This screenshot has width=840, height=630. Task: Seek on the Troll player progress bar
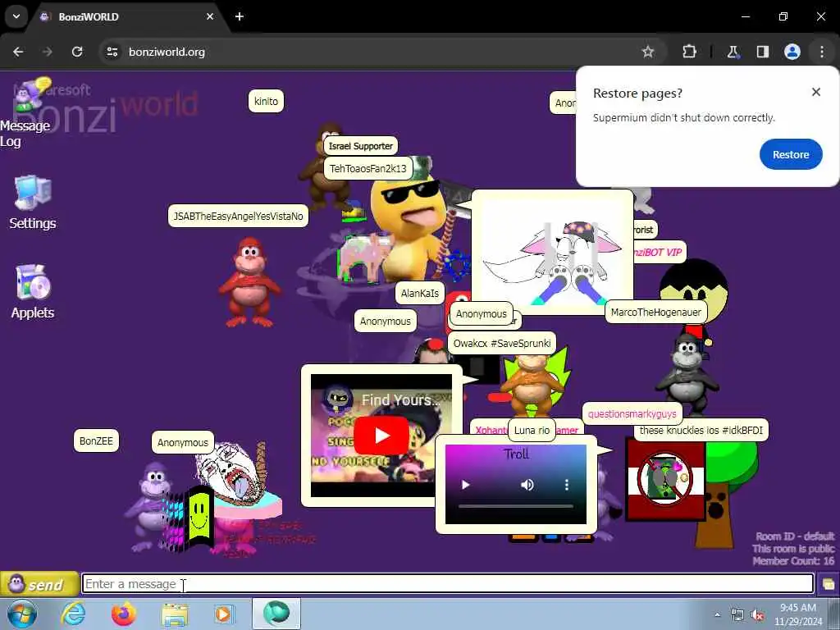515,505
